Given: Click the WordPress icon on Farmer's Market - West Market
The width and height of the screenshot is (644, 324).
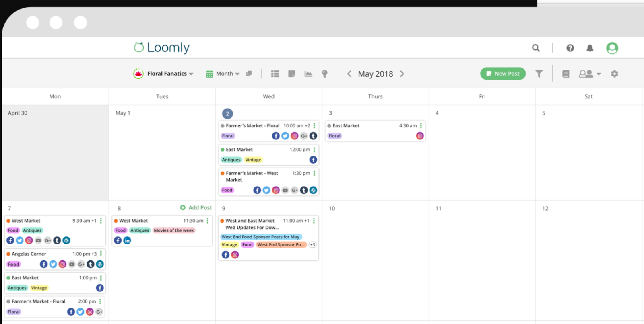Looking at the screenshot, I should pyautogui.click(x=313, y=190).
